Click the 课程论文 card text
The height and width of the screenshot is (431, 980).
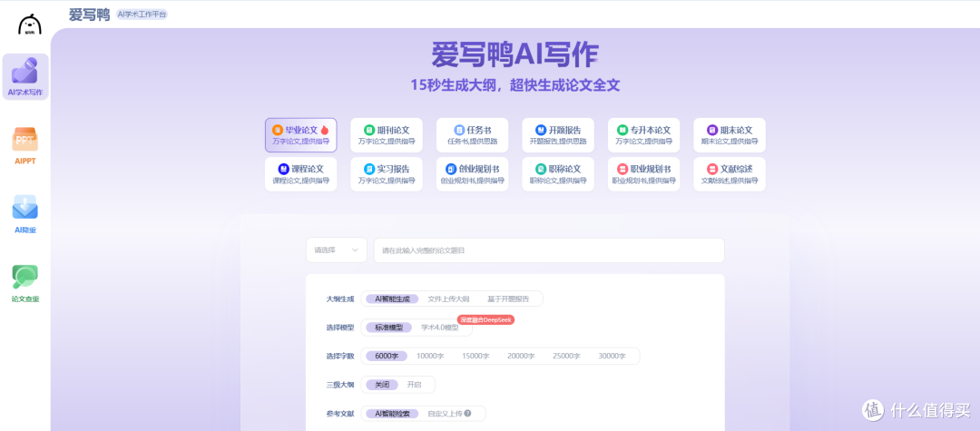coord(309,169)
